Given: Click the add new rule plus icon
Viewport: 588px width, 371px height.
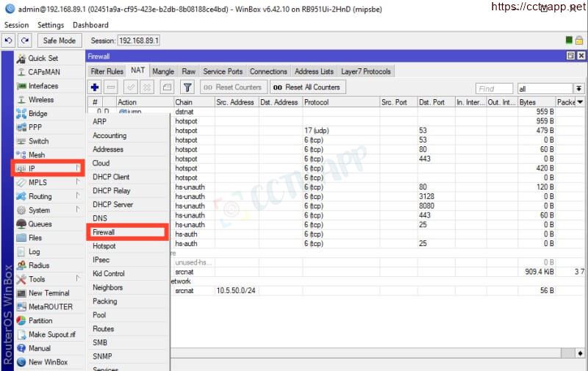Looking at the screenshot, I should coord(95,87).
